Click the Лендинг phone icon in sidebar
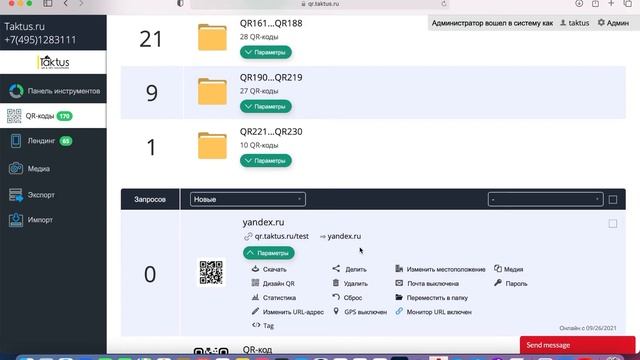The height and width of the screenshot is (360, 640). [16, 141]
